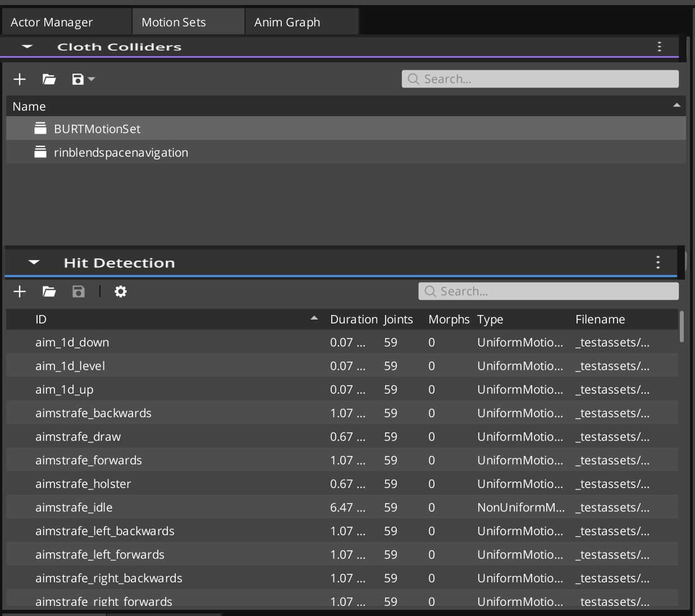Click the Hit Detection search field
The image size is (695, 616).
pos(548,291)
